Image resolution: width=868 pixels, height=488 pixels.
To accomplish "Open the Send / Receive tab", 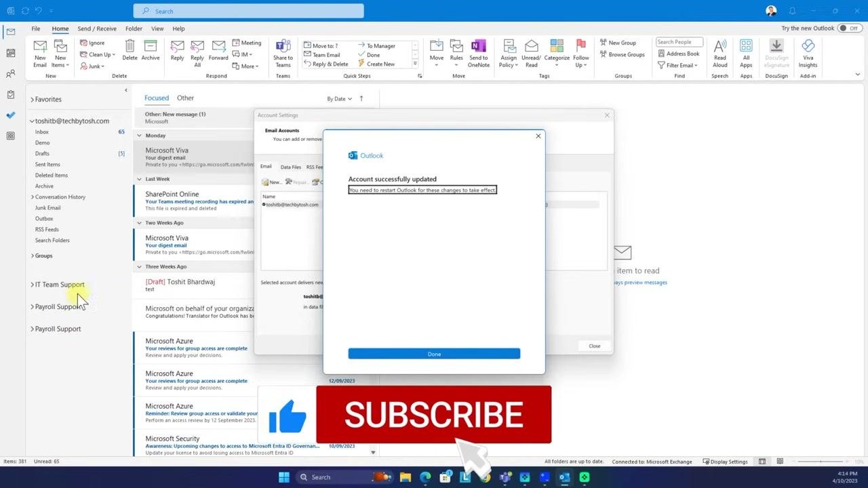I will point(97,28).
